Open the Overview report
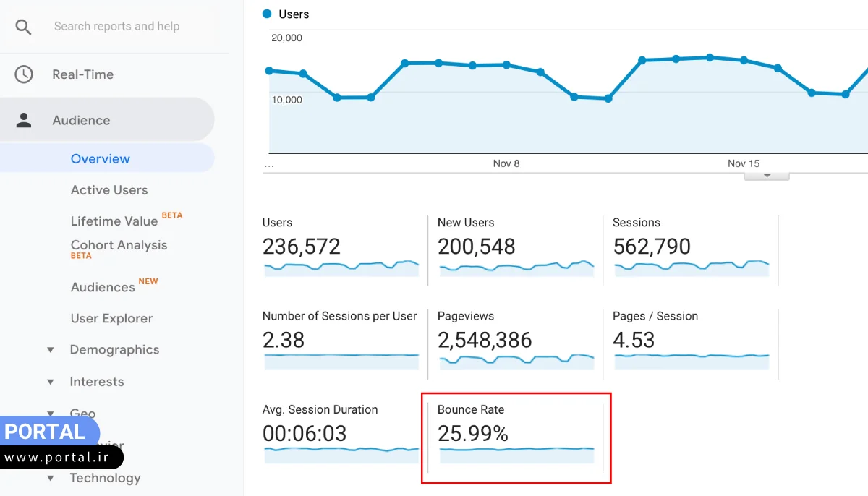The width and height of the screenshot is (868, 496). point(101,158)
